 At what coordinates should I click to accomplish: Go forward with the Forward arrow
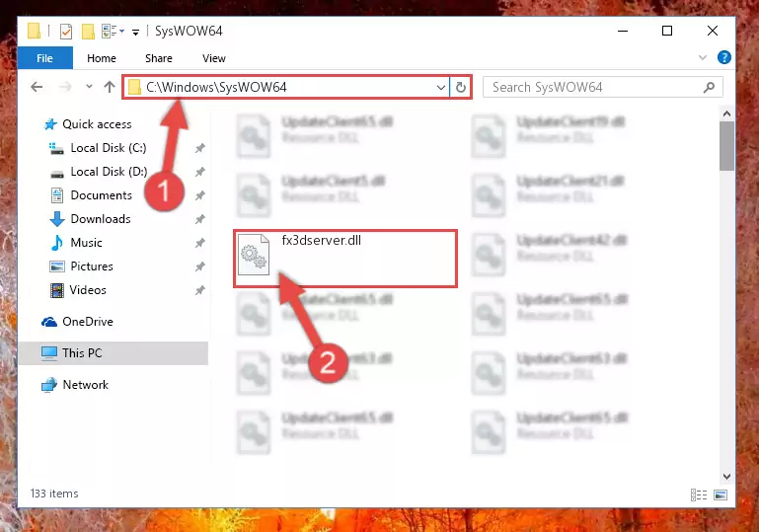coord(65,87)
